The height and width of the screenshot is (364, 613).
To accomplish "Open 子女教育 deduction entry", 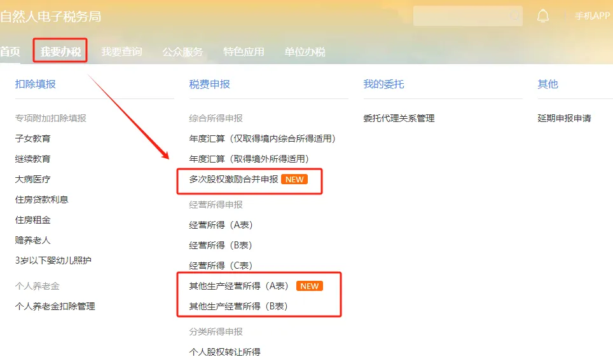I will 33,138.
